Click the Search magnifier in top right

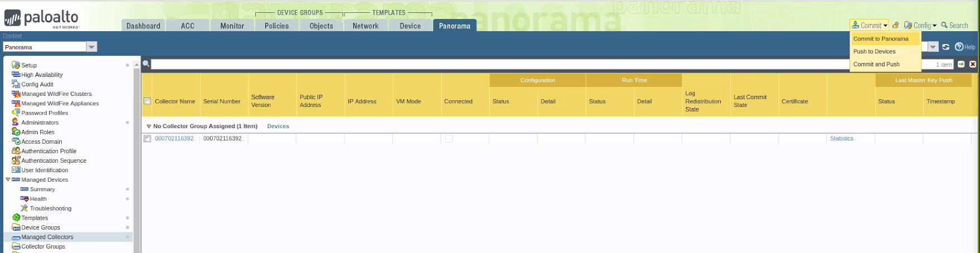coord(944,25)
